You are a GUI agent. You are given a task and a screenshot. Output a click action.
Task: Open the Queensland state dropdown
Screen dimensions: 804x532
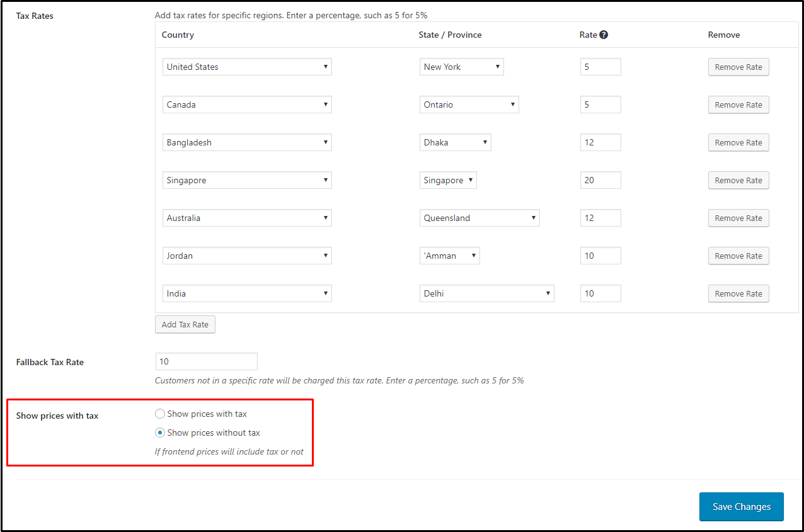(480, 218)
